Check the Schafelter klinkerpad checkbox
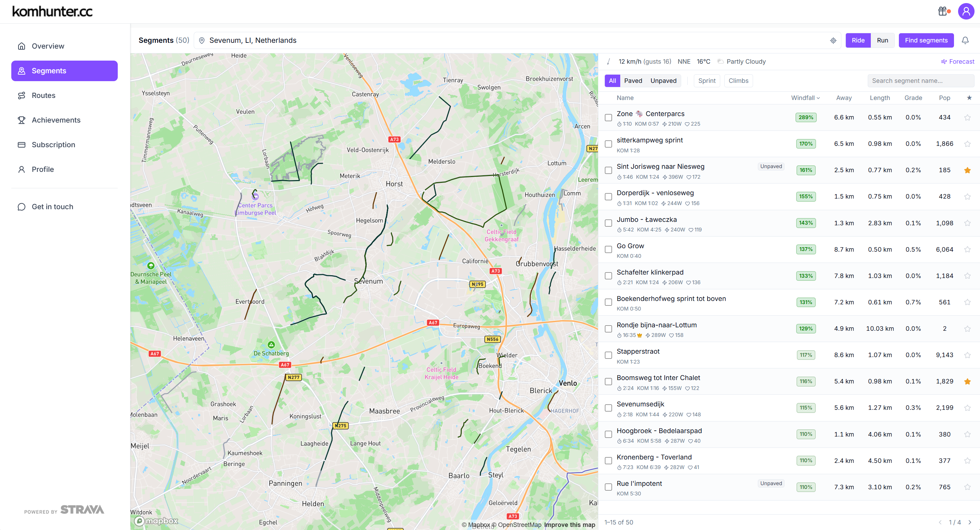 tap(608, 276)
